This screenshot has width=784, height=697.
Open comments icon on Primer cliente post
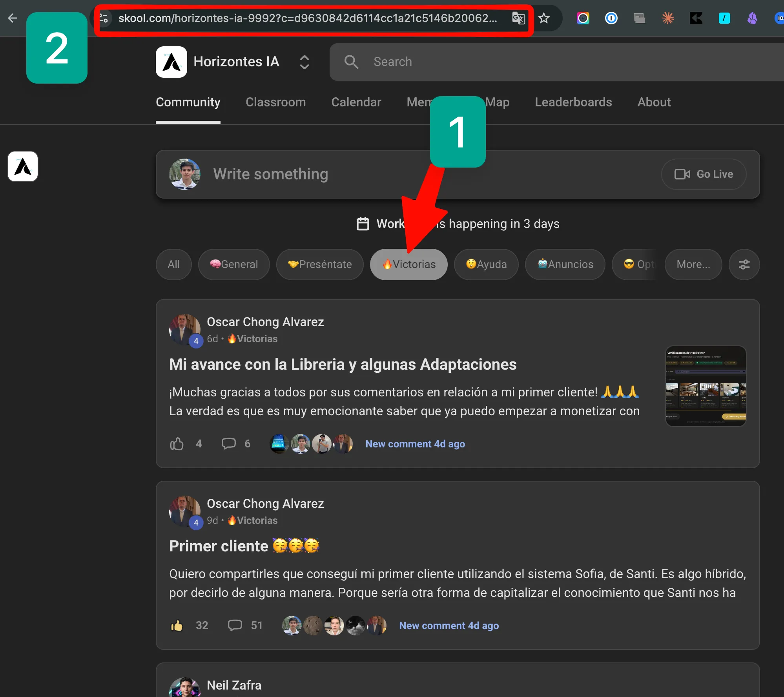coord(235,626)
